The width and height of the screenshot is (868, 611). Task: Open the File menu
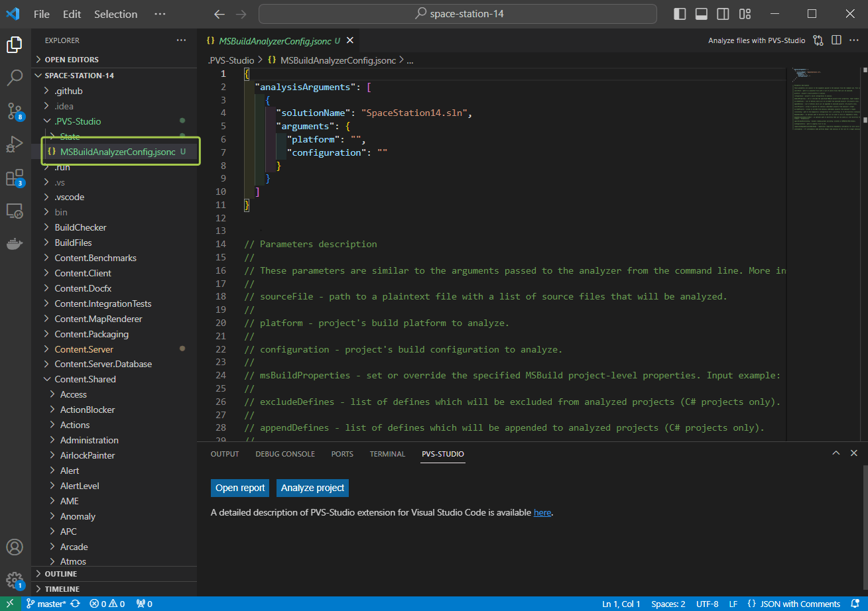41,13
